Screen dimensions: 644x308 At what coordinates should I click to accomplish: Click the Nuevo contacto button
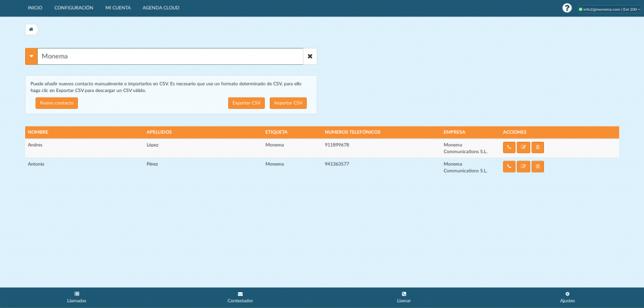pyautogui.click(x=57, y=103)
